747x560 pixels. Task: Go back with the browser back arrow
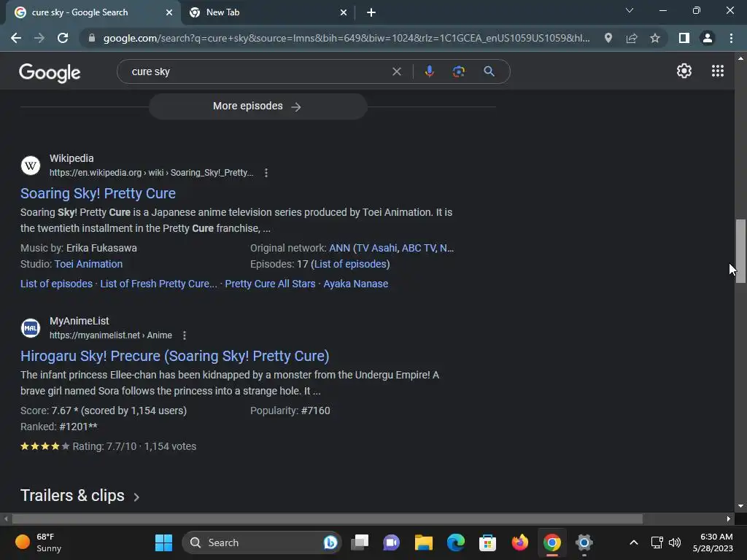(16, 38)
